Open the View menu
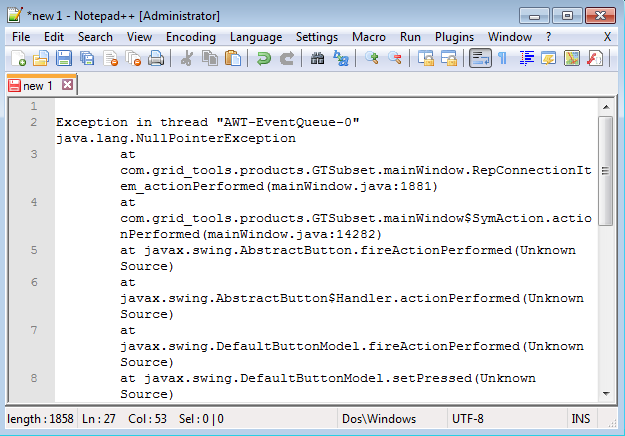The width and height of the screenshot is (625, 436). pos(139,37)
